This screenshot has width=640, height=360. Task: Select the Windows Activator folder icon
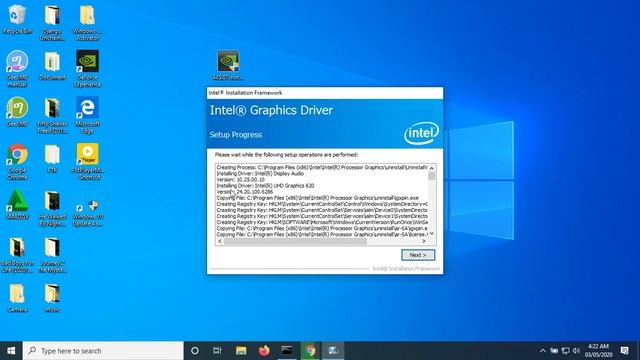87,22
